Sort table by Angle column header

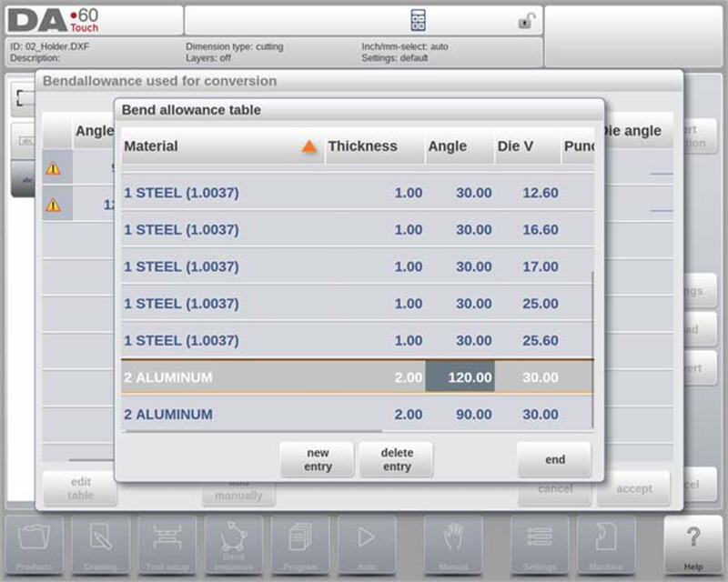pos(447,146)
